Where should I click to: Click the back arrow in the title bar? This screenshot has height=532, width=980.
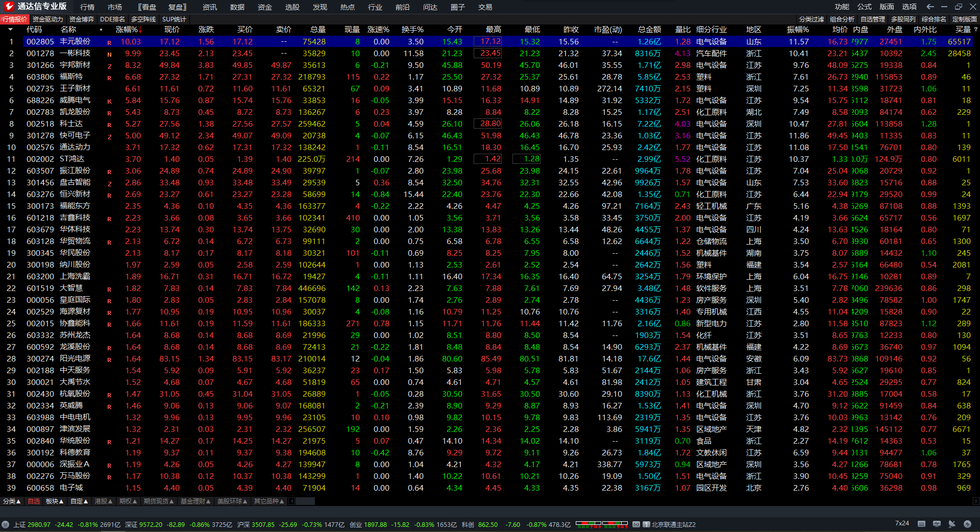point(930,7)
